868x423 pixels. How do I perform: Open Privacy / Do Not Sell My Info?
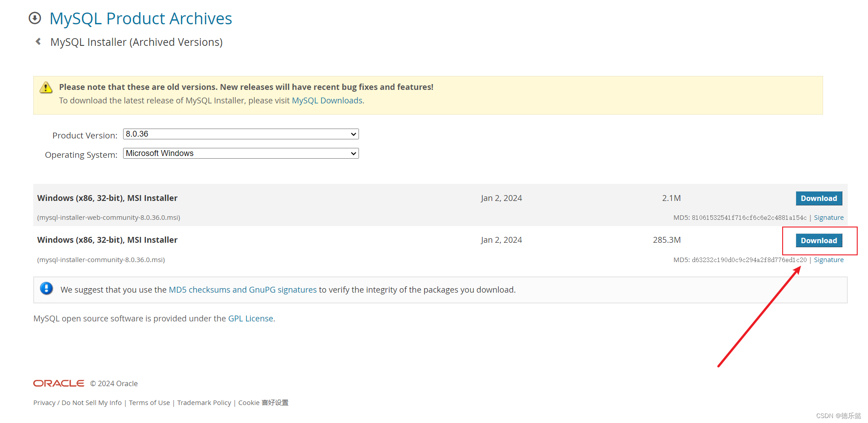[x=77, y=403]
